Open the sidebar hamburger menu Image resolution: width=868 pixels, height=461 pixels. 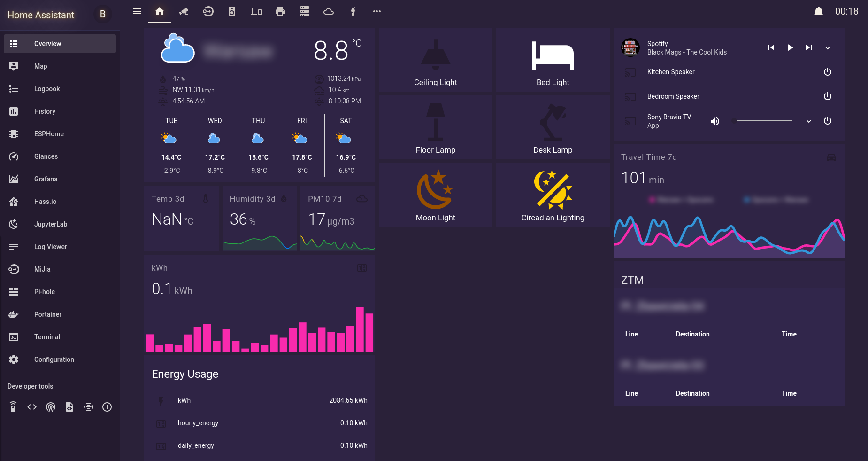137,11
